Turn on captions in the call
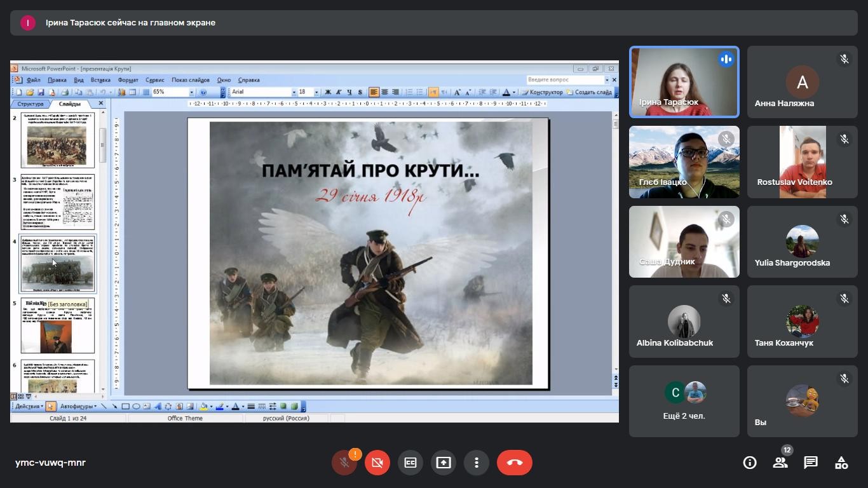The image size is (868, 488). (410, 463)
